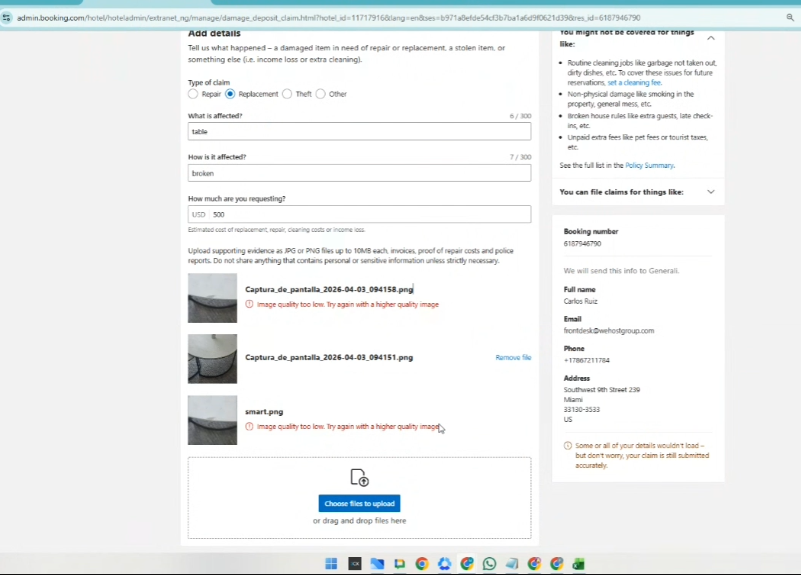Expand 'You can file claims for things like' section

[x=711, y=192]
